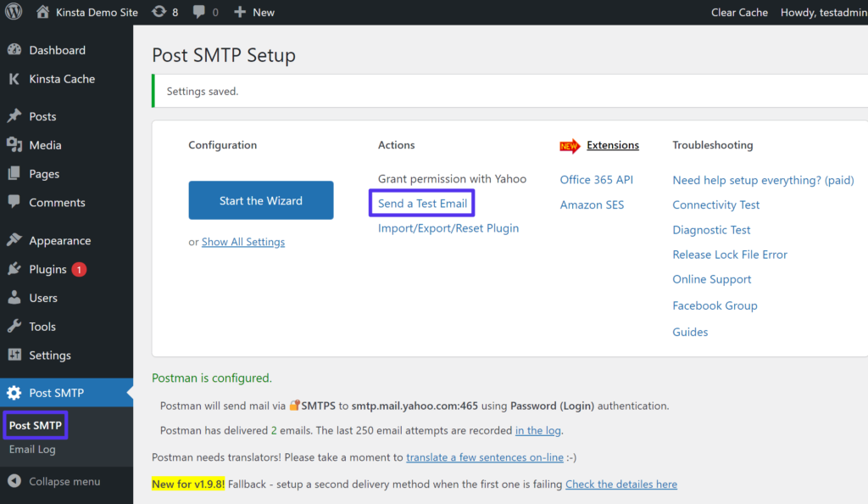Open Show All Settings
Image resolution: width=868 pixels, height=504 pixels.
pyautogui.click(x=243, y=241)
